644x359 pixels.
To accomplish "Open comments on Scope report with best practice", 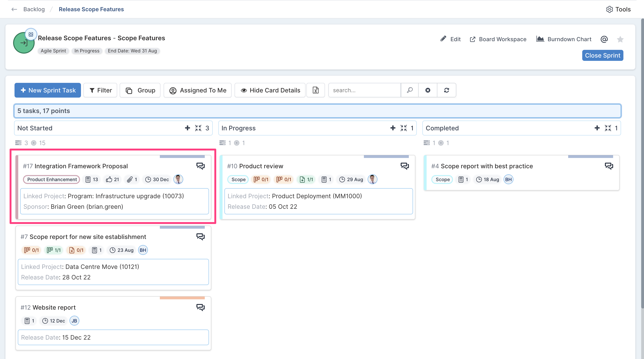I will point(609,166).
